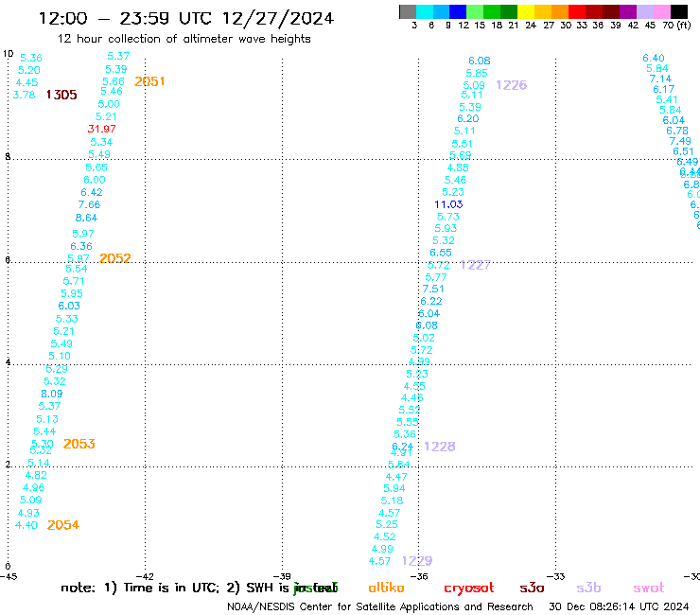The height and width of the screenshot is (615, 700).
Task: Click the 3.78 wave height value
Action: click(x=24, y=96)
